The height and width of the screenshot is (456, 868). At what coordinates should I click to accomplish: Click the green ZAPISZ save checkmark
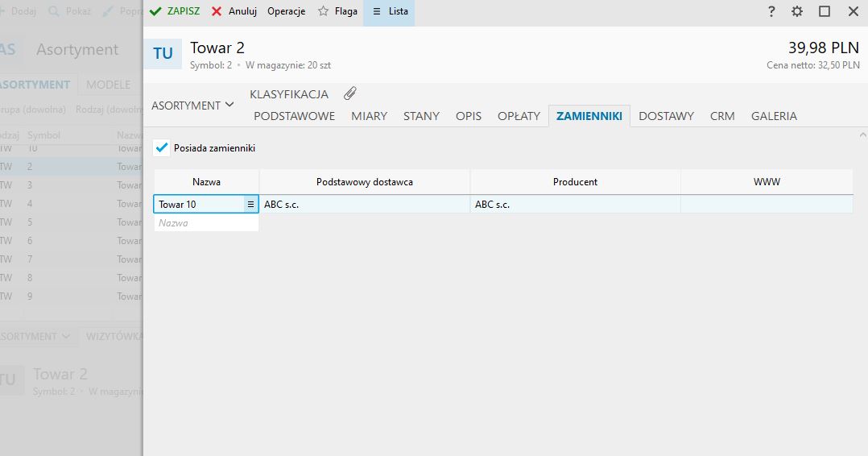click(156, 11)
